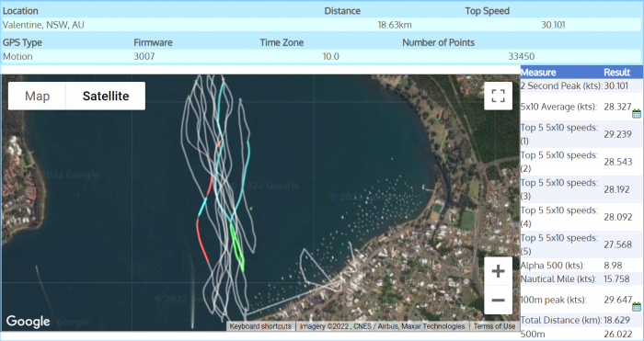
Task: Click the Nautical Mile (kts) row
Action: [581, 279]
